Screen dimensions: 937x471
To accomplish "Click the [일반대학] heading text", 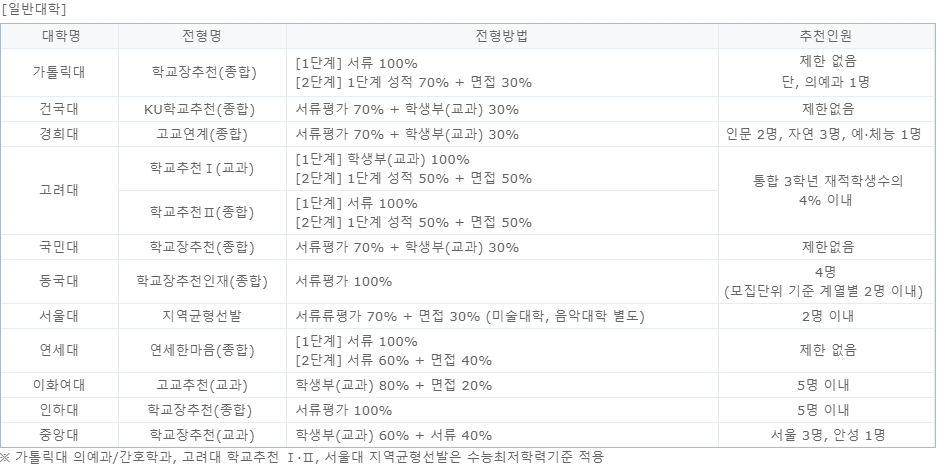I will 34,9.
